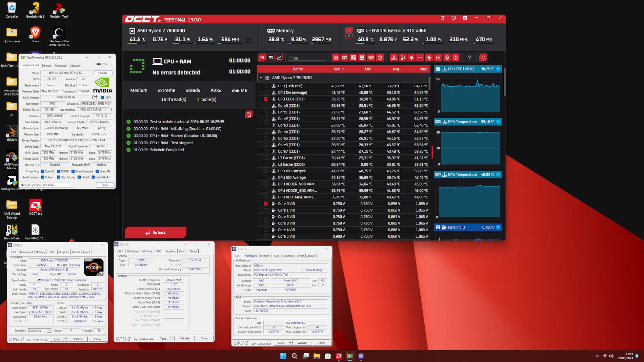The height and width of the screenshot is (362, 644).
Task: Check the L3 Cache (CCD1) sensor checkbox
Action: 265,158
